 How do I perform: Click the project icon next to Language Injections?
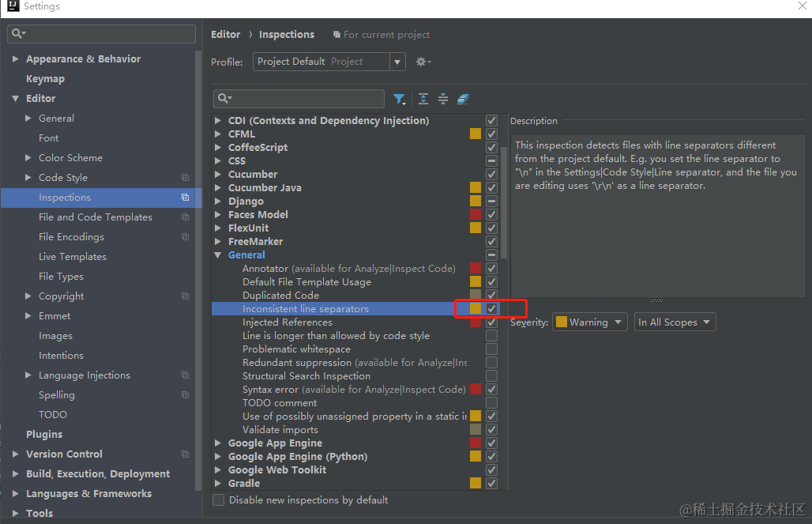(x=185, y=375)
